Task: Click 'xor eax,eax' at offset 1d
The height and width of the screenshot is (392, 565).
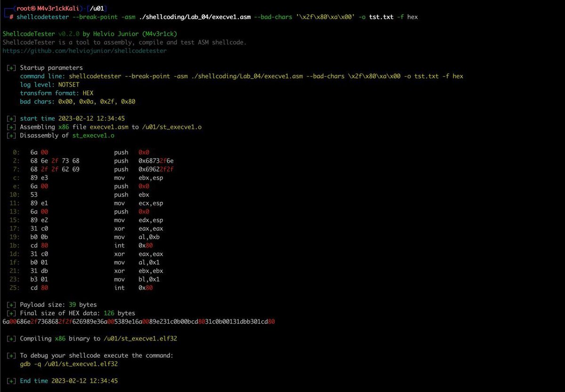Action: (x=138, y=254)
